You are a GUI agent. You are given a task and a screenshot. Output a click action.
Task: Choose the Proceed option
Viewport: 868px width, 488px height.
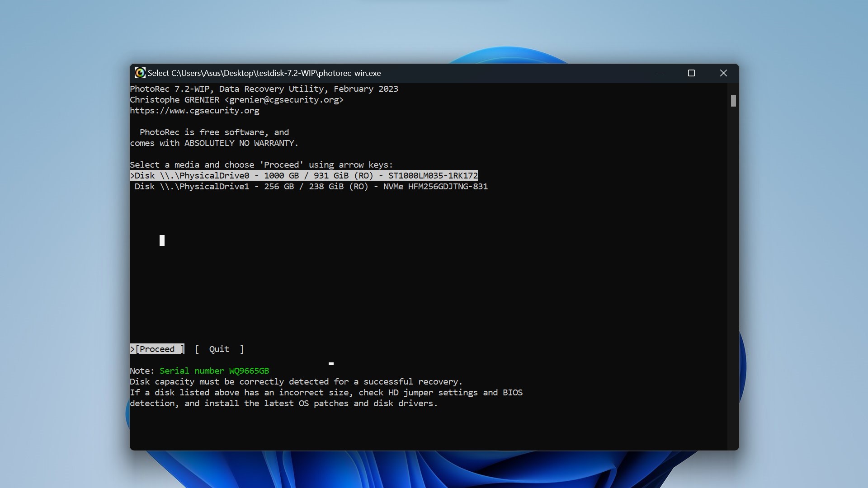point(157,349)
